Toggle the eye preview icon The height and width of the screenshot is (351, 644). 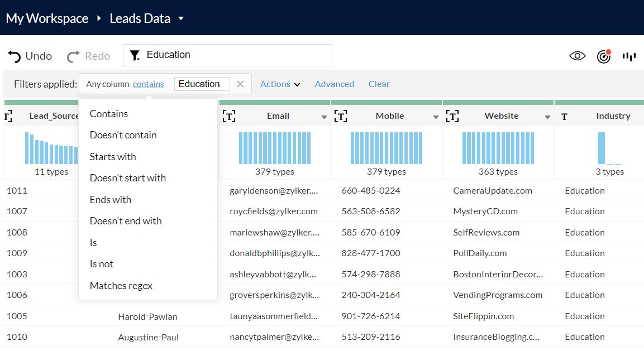(577, 56)
